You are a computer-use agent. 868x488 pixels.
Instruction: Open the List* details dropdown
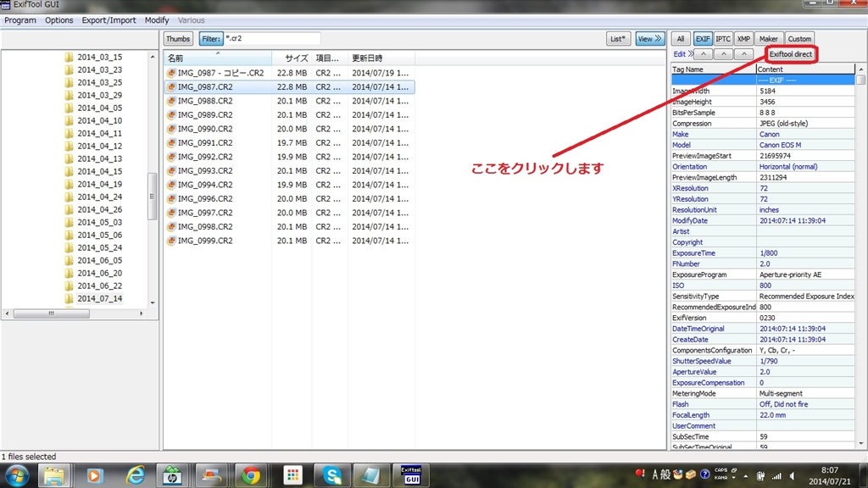(618, 39)
